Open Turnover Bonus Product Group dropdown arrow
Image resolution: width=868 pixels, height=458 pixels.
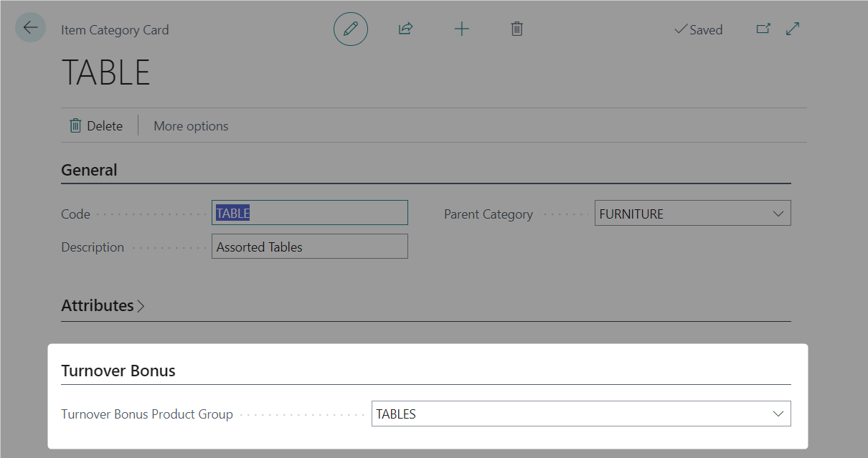click(778, 414)
